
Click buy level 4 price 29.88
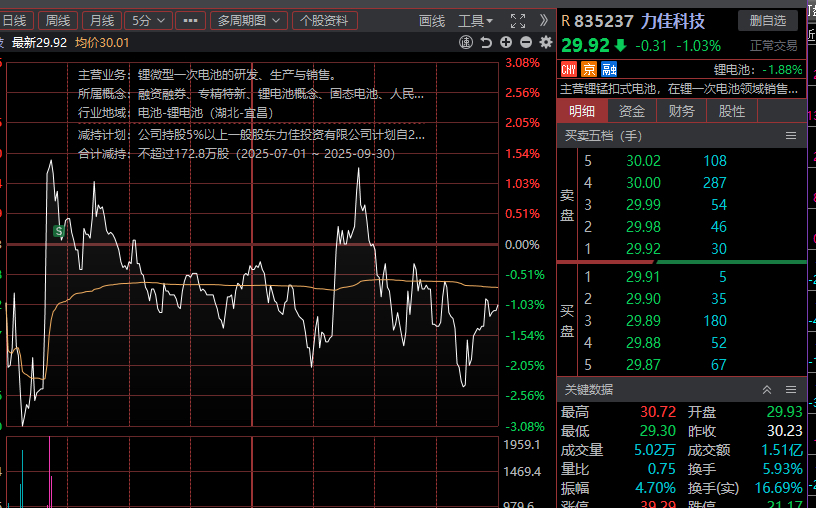point(643,342)
